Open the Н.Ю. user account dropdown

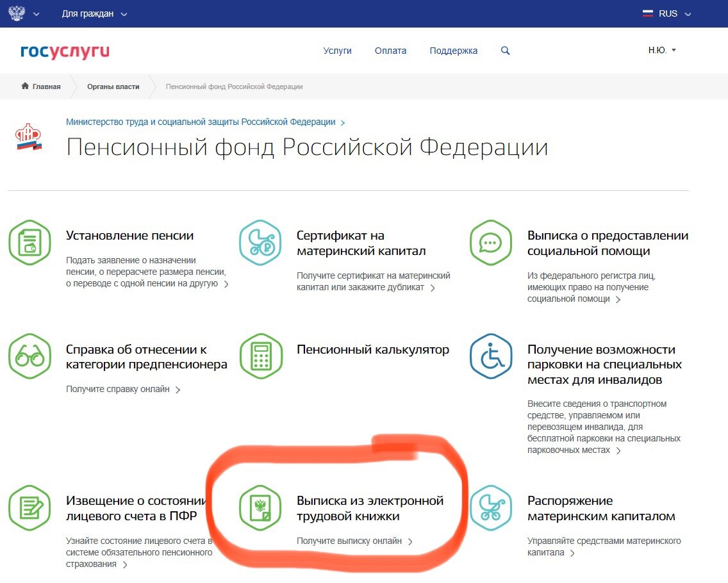(x=662, y=50)
